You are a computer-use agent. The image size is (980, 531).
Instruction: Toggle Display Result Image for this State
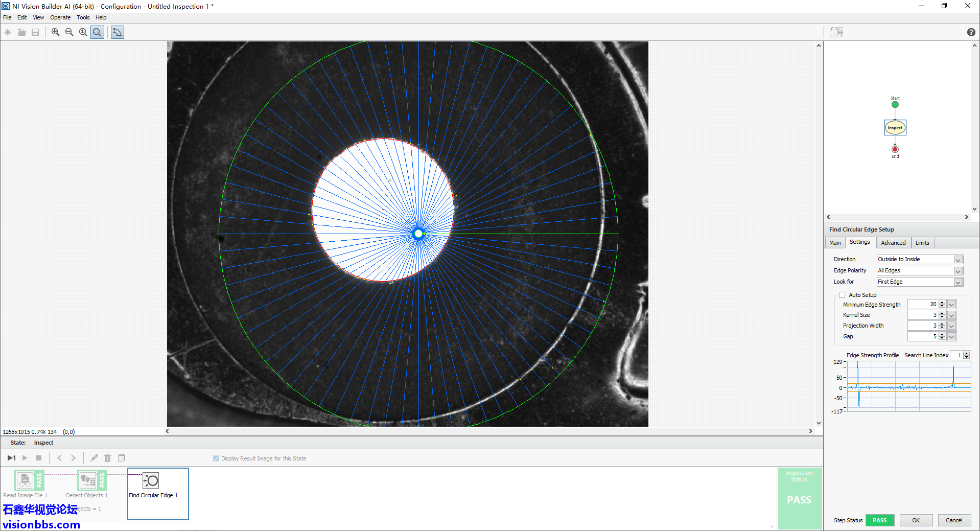point(216,458)
